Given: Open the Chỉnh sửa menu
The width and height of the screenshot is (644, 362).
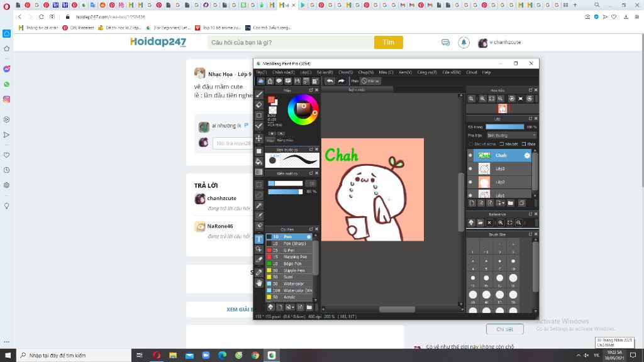Looking at the screenshot, I should coord(283,72).
